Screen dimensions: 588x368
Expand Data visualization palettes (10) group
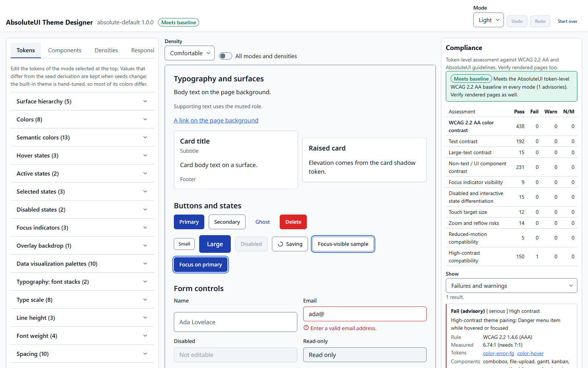click(x=82, y=263)
